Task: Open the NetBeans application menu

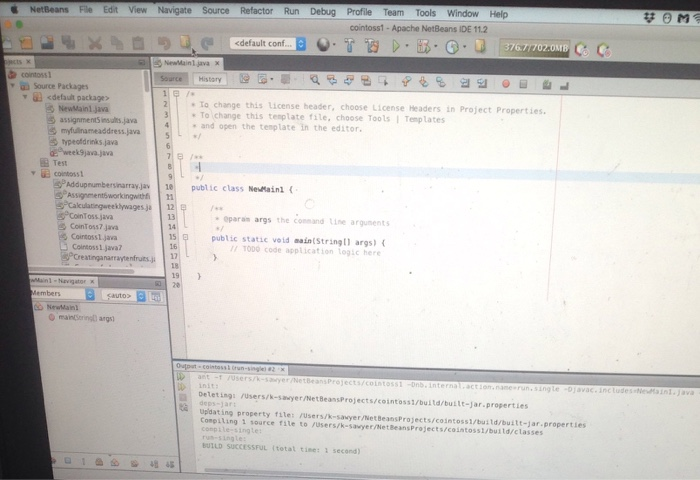Action: click(49, 9)
